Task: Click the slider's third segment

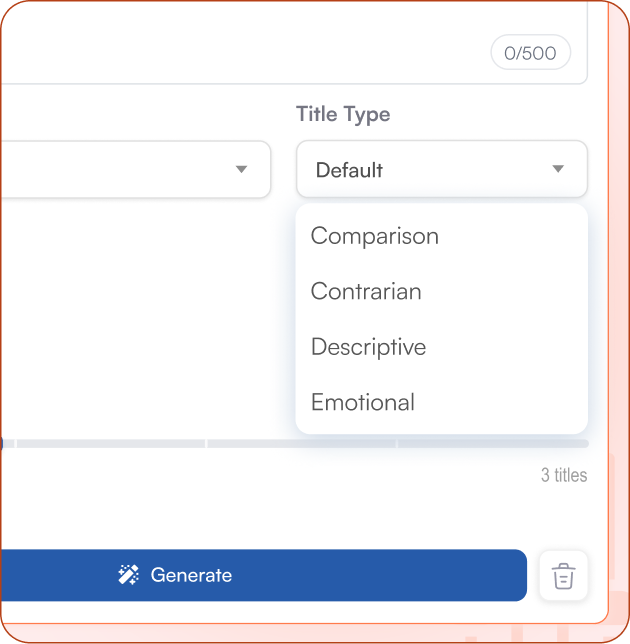Action: click(x=301, y=443)
